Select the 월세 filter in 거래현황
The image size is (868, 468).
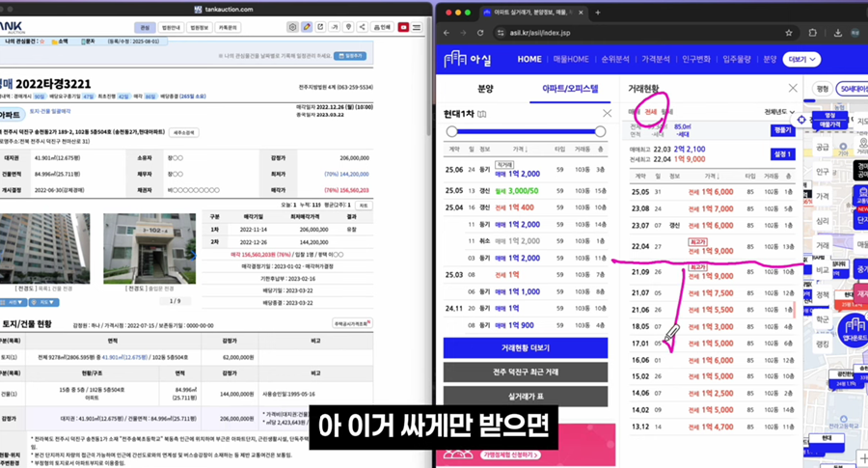(x=667, y=112)
